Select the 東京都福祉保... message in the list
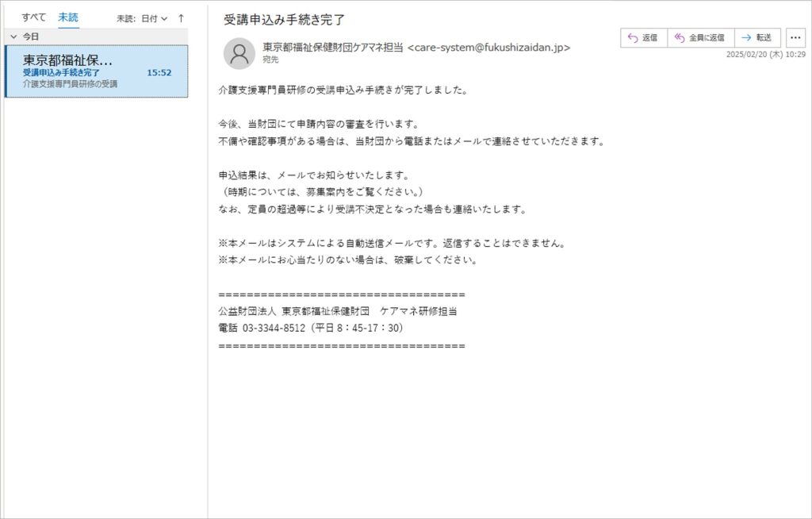 point(95,71)
